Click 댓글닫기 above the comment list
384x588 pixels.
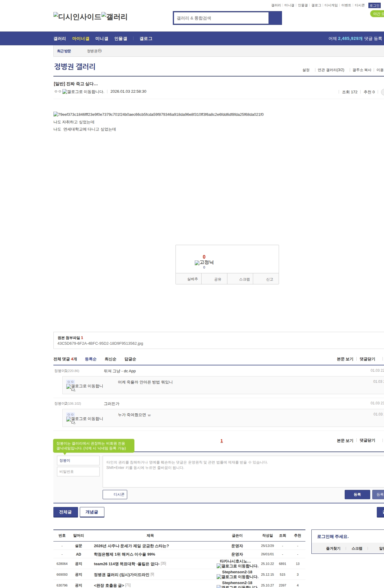coord(367,359)
